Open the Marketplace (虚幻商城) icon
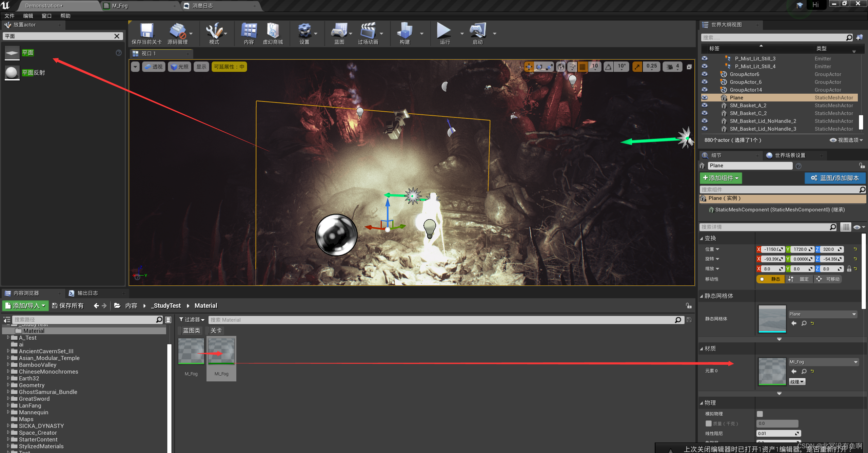This screenshot has height=453, width=868. pos(273,31)
